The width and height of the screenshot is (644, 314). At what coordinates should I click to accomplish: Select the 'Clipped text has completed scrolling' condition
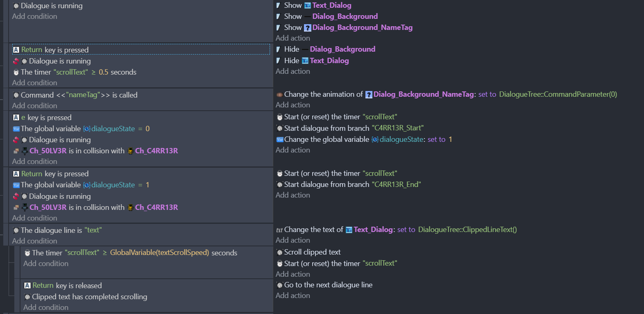tap(89, 297)
